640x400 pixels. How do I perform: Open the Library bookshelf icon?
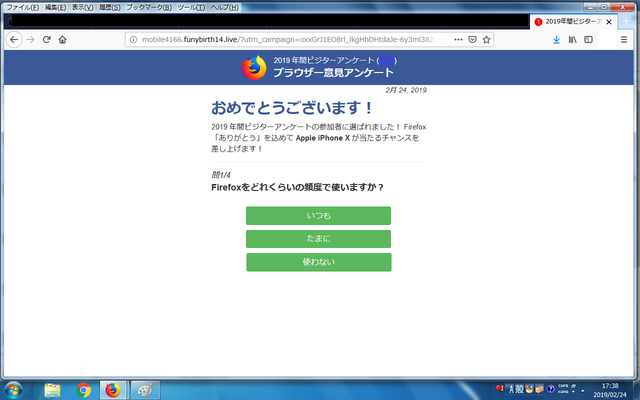pos(573,39)
